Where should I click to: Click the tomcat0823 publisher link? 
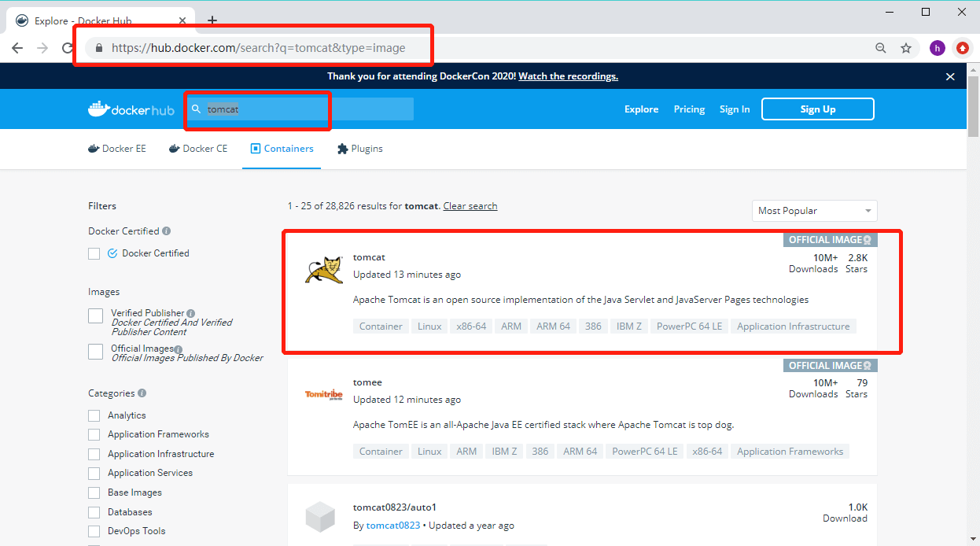393,526
